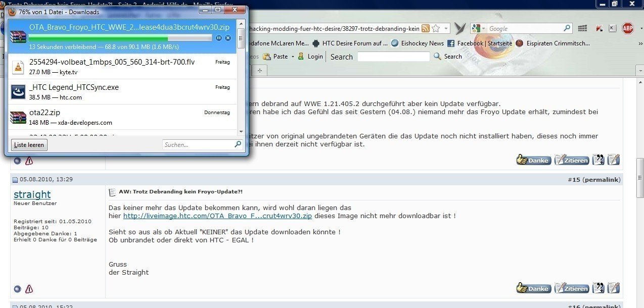Click multi-quote icon on straight's post

[x=598, y=288]
